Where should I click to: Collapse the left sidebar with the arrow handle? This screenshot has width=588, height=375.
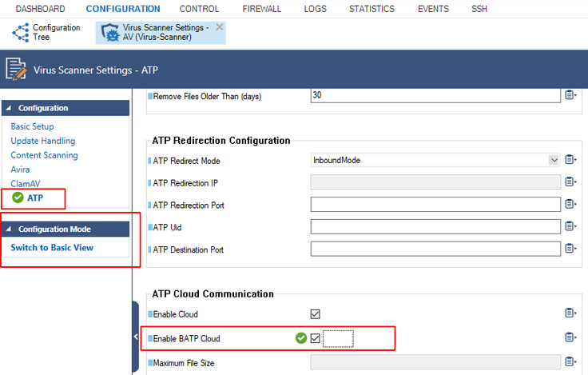[x=136, y=337]
